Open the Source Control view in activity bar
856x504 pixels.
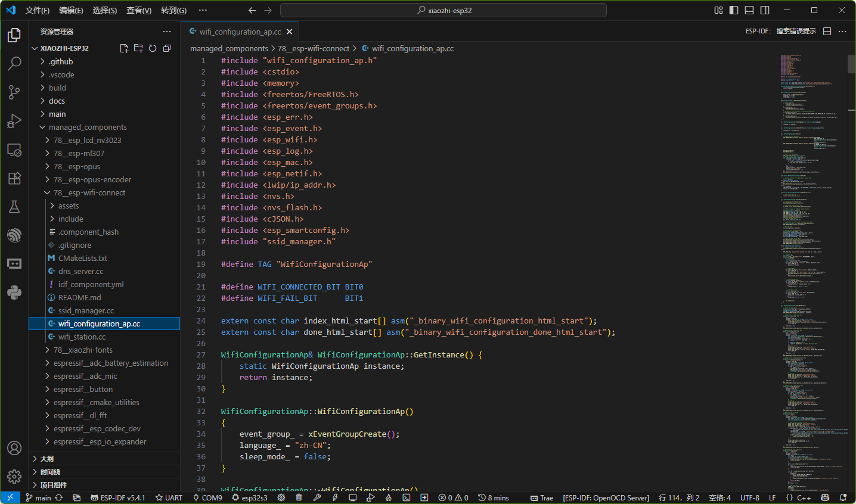(14, 92)
